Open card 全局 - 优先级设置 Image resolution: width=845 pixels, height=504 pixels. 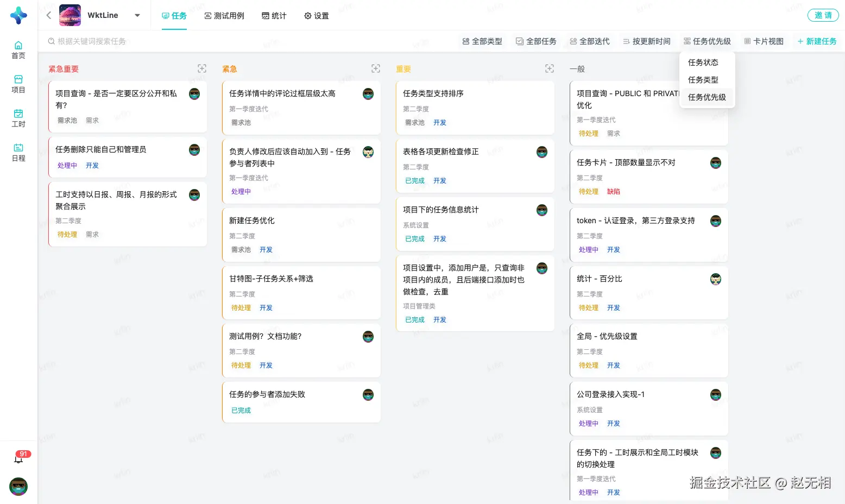[649, 350]
